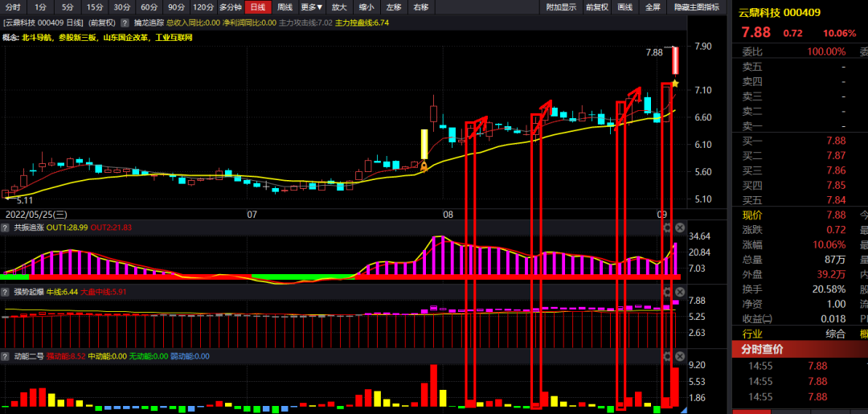
Task: Select the 60分 timeframe tab
Action: click(149, 7)
